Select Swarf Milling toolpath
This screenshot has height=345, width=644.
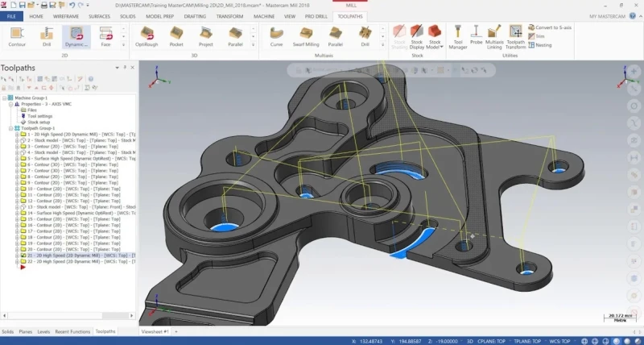click(x=306, y=36)
